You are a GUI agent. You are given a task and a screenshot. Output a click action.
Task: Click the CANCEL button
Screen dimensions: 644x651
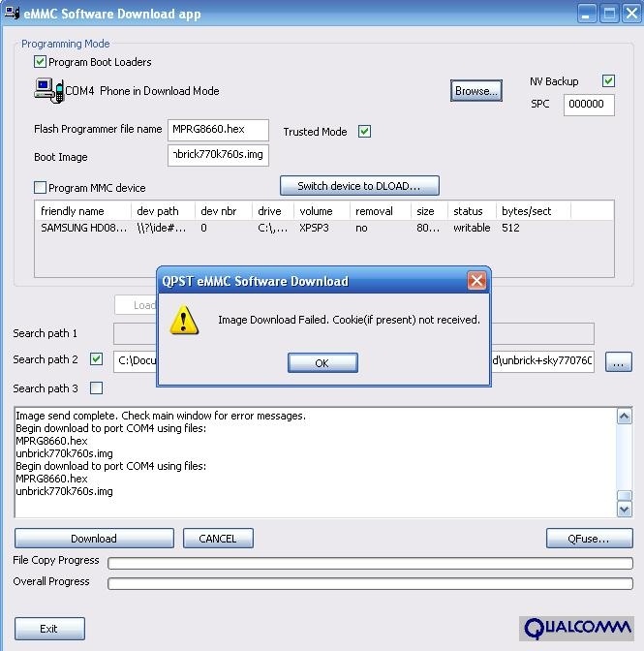218,538
